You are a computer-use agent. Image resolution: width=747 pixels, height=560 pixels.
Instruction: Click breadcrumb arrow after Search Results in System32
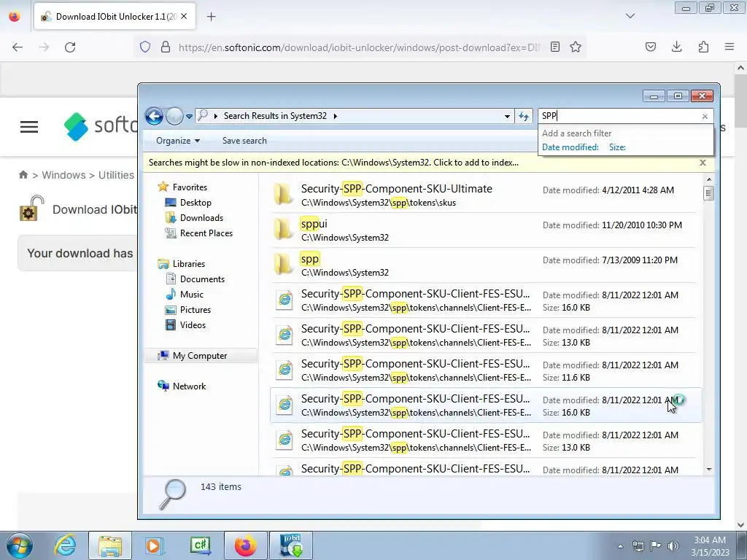336,116
